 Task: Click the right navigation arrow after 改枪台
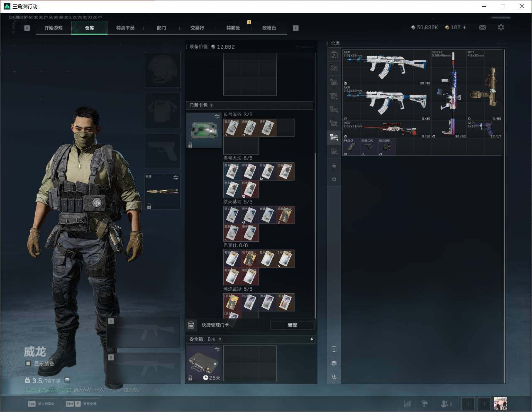tap(296, 28)
